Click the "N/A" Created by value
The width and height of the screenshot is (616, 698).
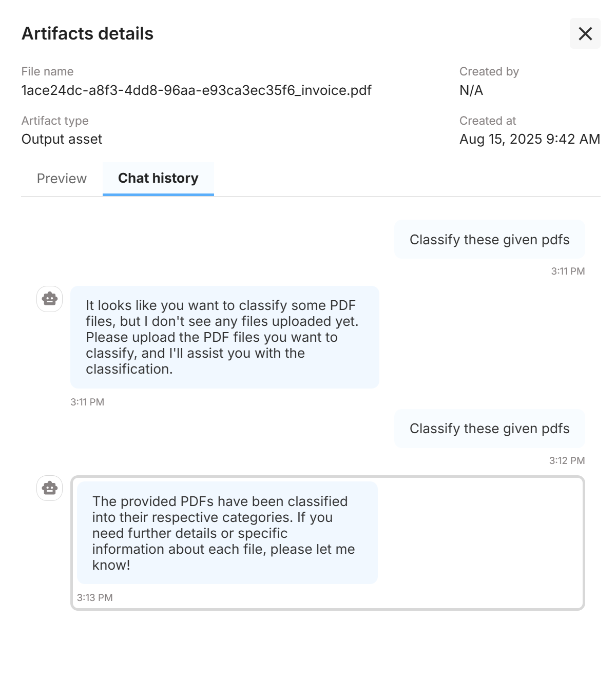tap(471, 90)
